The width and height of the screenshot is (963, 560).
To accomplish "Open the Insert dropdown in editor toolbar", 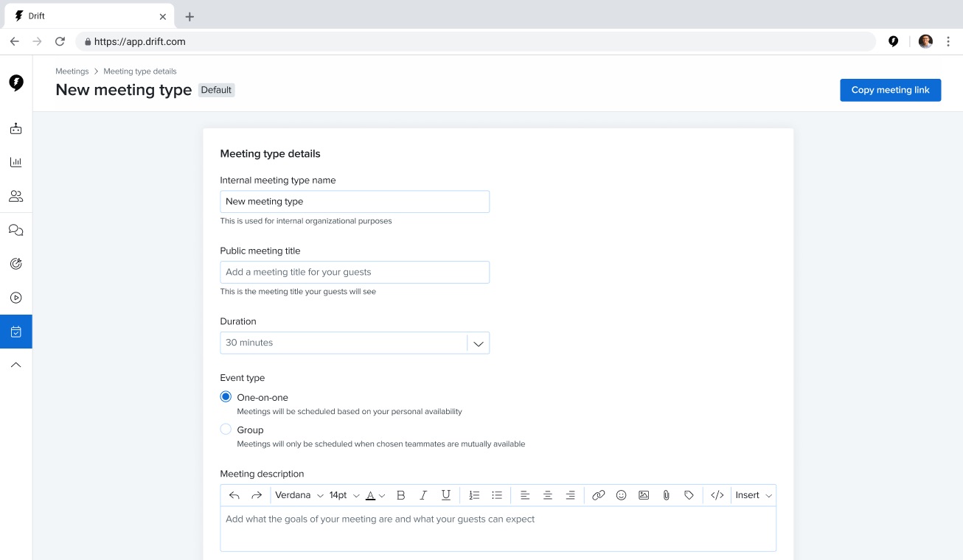I will [754, 495].
